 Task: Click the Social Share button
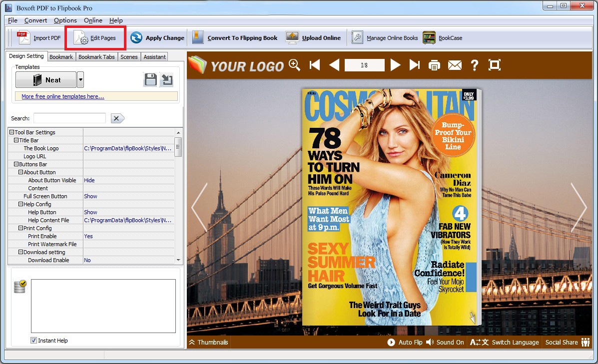(x=568, y=342)
